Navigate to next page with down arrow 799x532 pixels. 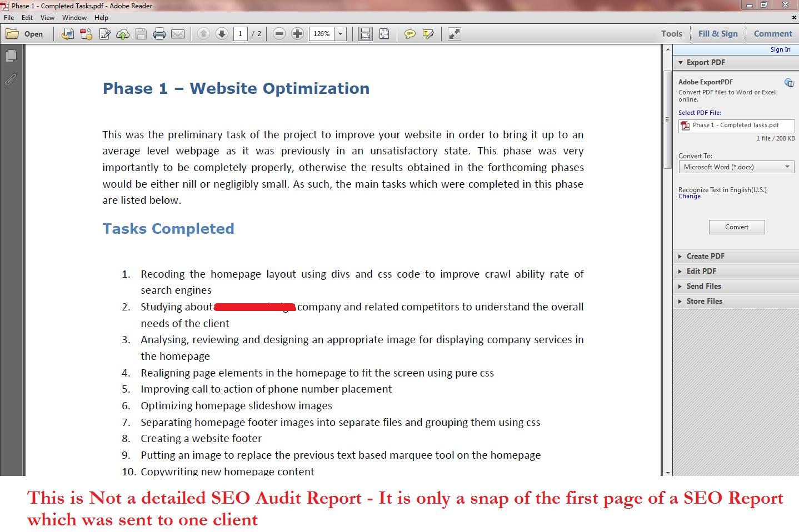(222, 33)
